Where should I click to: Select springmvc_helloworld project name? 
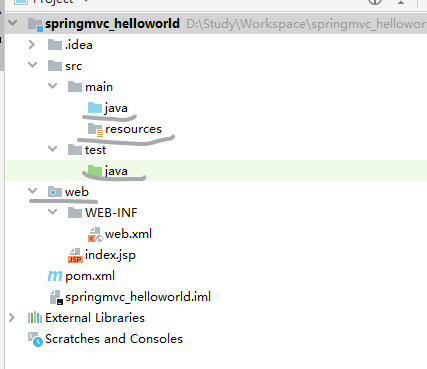coord(112,24)
